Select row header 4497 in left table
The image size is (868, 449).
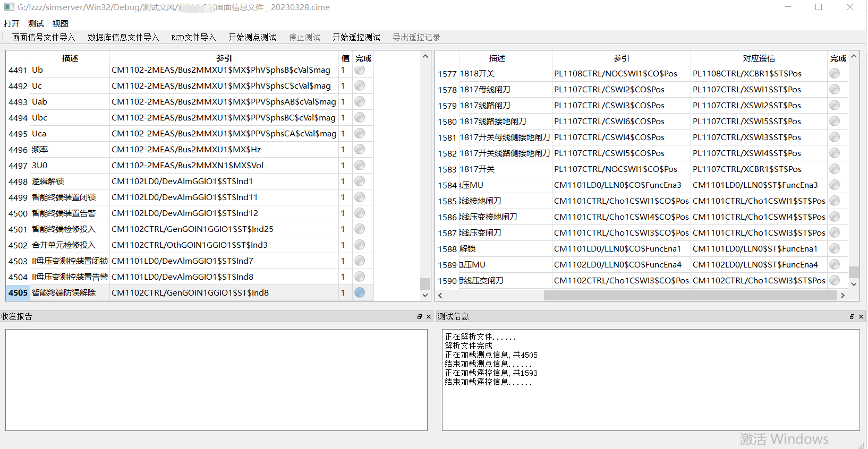[18, 166]
